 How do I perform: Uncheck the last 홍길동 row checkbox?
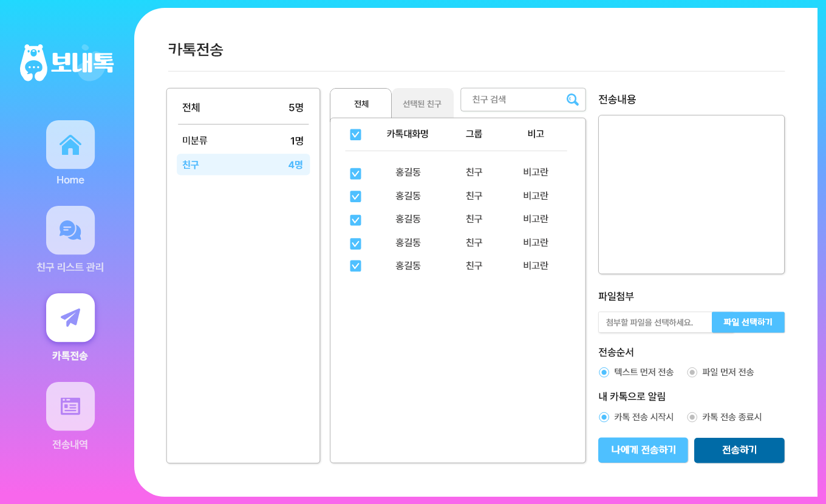click(355, 265)
